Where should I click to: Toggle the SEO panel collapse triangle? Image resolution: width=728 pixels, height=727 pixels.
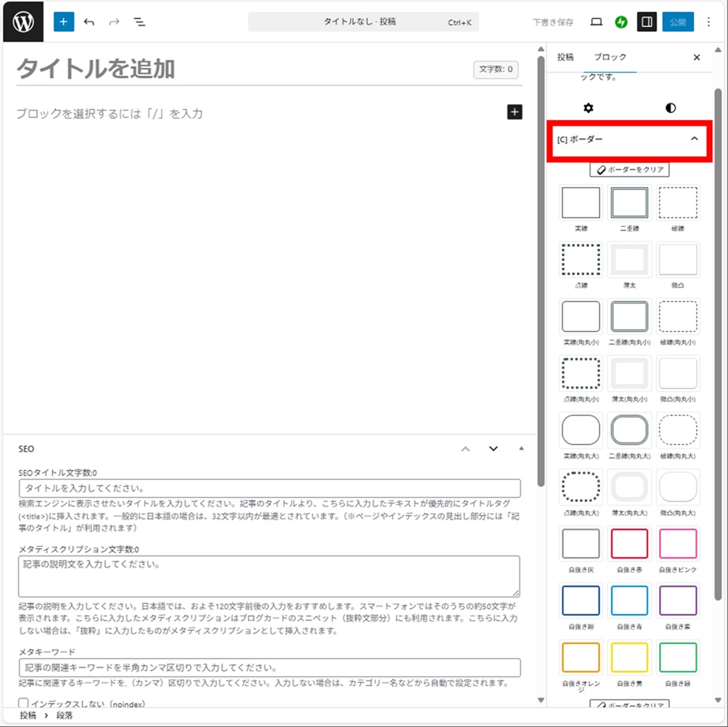(521, 449)
